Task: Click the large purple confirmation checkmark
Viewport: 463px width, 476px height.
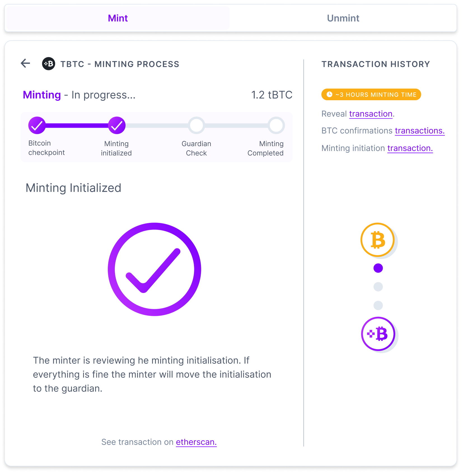Action: click(154, 269)
